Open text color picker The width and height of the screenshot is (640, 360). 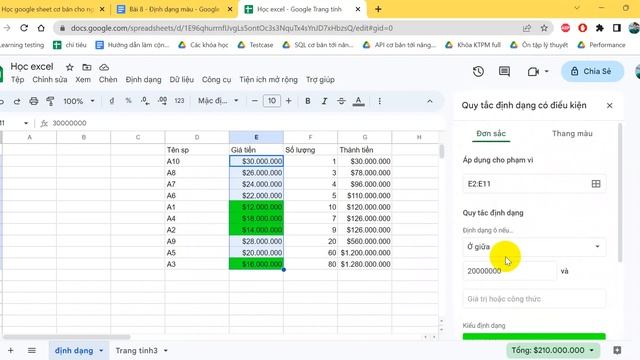click(x=358, y=101)
